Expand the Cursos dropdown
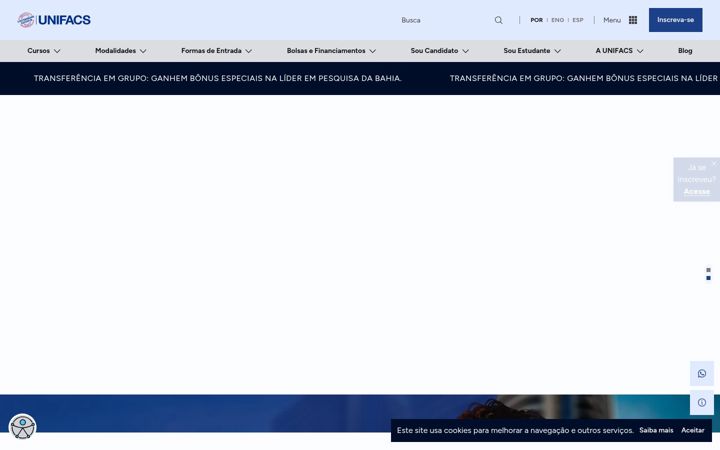This screenshot has height=450, width=720. (x=44, y=51)
